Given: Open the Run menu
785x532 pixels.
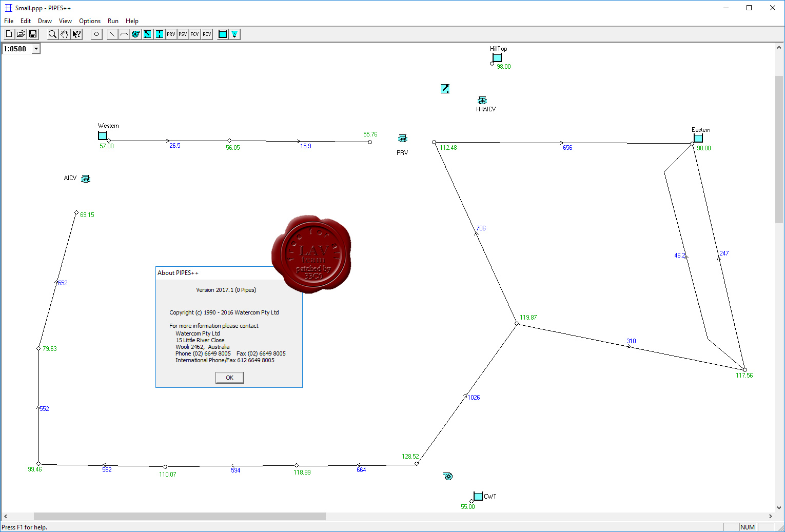Looking at the screenshot, I should coord(113,21).
